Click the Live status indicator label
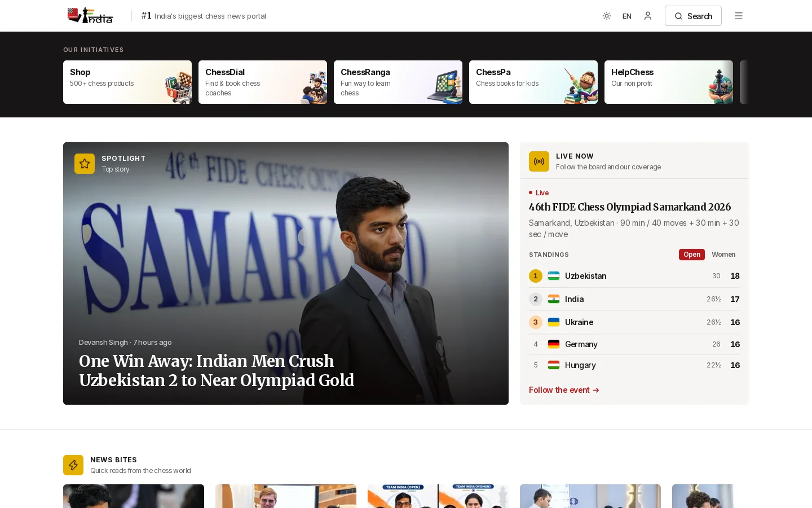Screen dimensions: 812x508 tap(539, 193)
